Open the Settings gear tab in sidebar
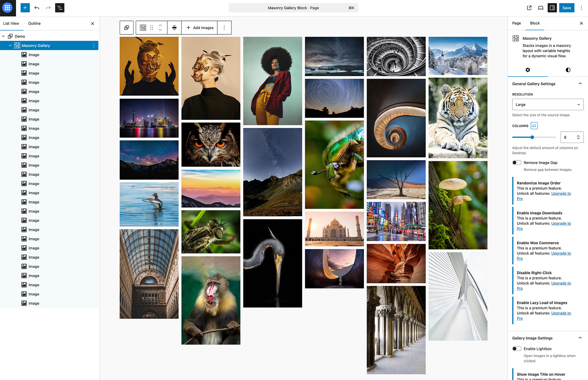Image resolution: width=588 pixels, height=380 pixels. [x=528, y=70]
